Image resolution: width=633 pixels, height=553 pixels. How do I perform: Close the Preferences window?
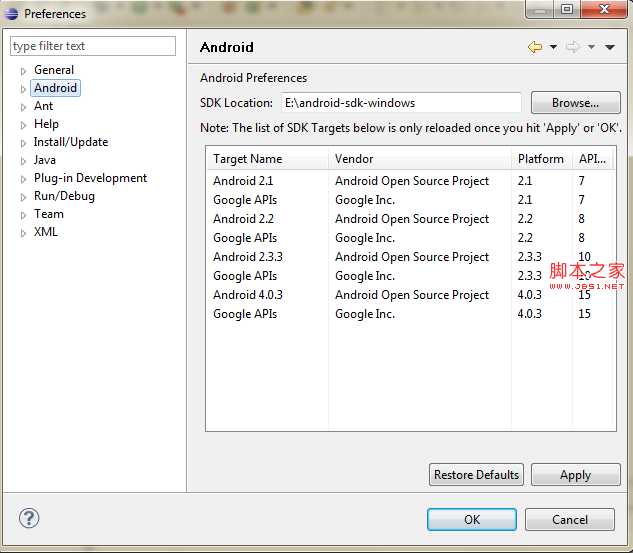[604, 9]
